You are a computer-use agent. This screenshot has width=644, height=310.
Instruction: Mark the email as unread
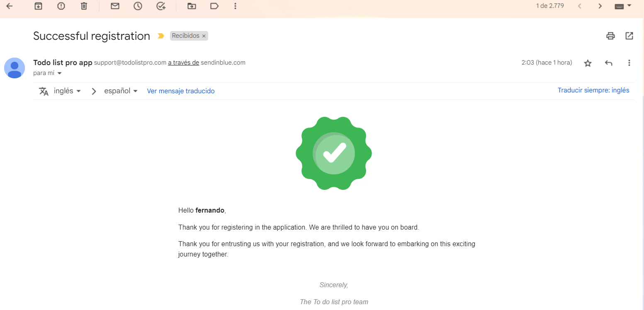click(115, 6)
